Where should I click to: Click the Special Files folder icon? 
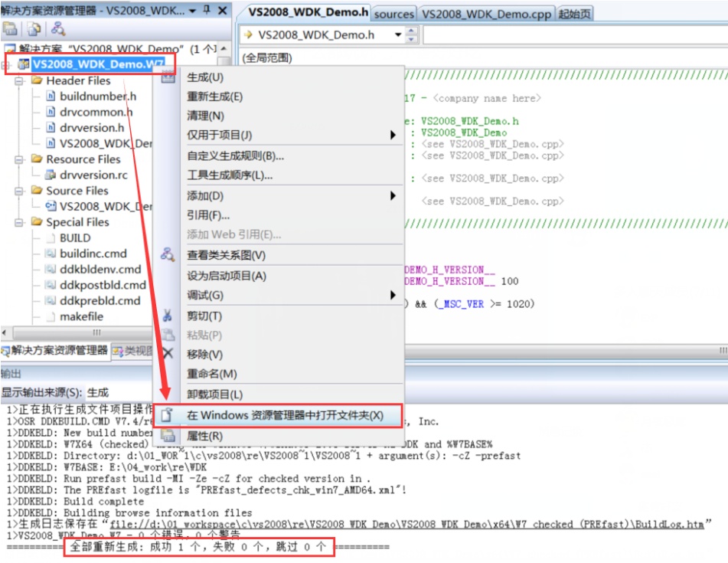(x=38, y=221)
